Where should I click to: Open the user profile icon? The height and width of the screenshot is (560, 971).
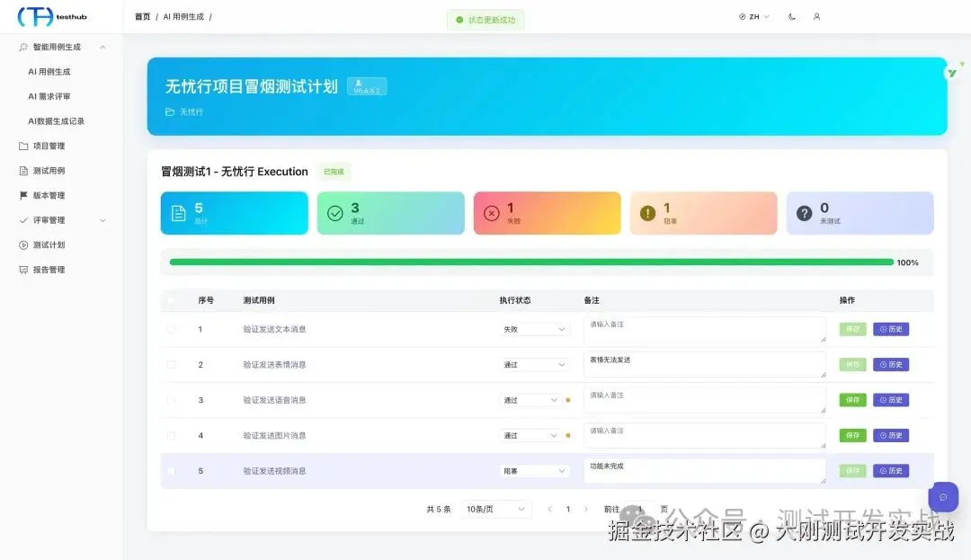click(816, 17)
